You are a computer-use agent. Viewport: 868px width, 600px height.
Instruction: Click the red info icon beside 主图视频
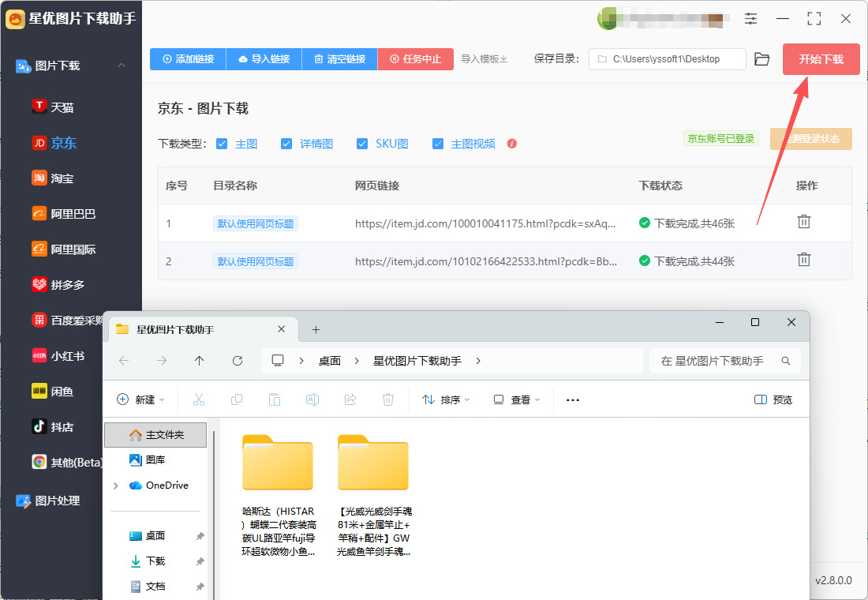click(512, 144)
